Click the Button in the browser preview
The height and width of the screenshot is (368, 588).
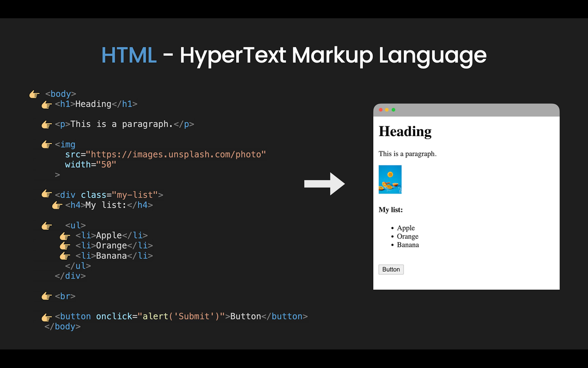[391, 269]
